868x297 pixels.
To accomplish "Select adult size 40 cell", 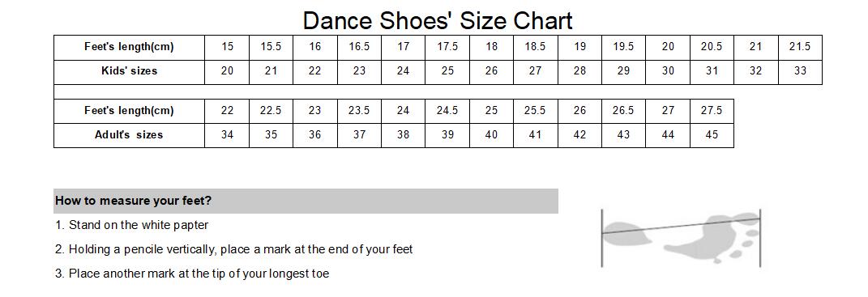I will 492,135.
